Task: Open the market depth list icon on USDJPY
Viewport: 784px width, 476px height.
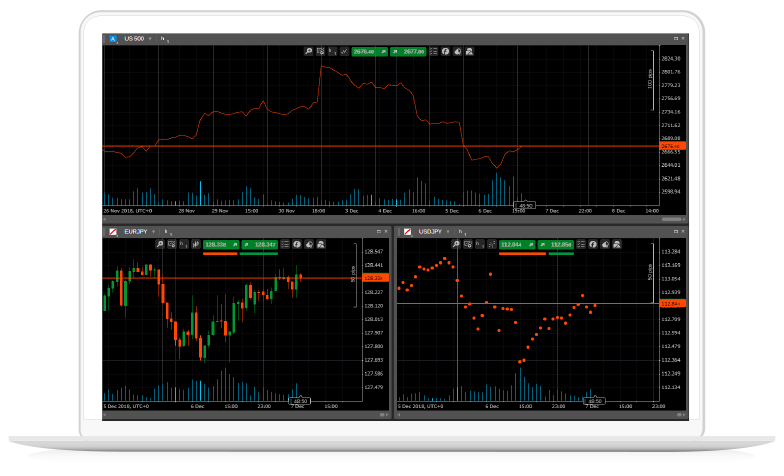Action: click(x=581, y=244)
